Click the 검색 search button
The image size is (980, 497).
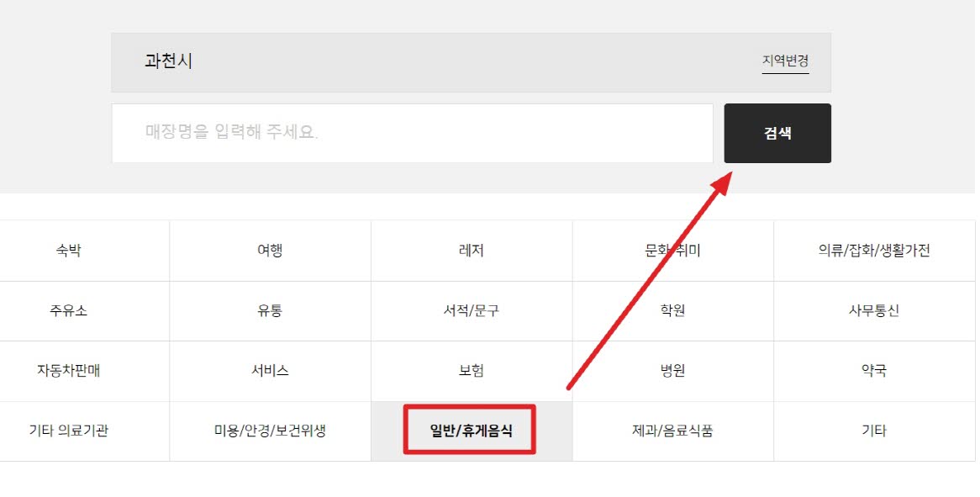[777, 133]
